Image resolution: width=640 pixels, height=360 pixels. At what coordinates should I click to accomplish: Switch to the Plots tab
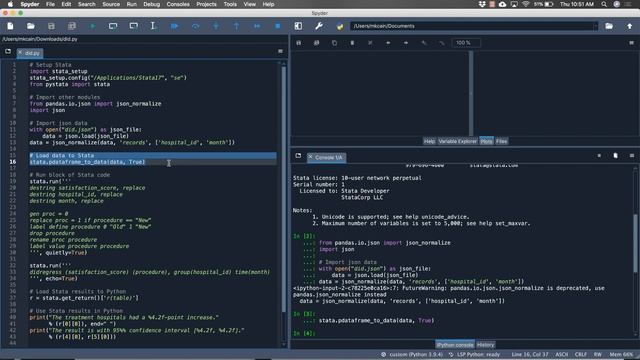coord(487,141)
